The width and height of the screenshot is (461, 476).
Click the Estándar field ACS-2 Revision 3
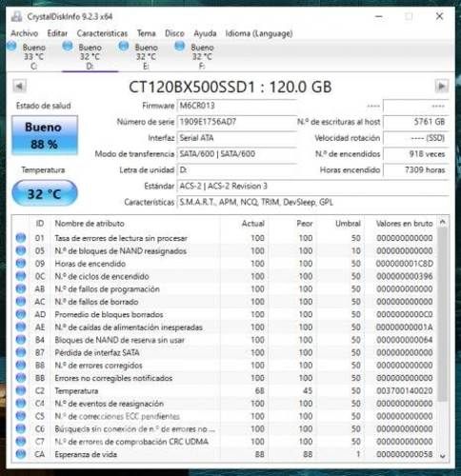(312, 186)
